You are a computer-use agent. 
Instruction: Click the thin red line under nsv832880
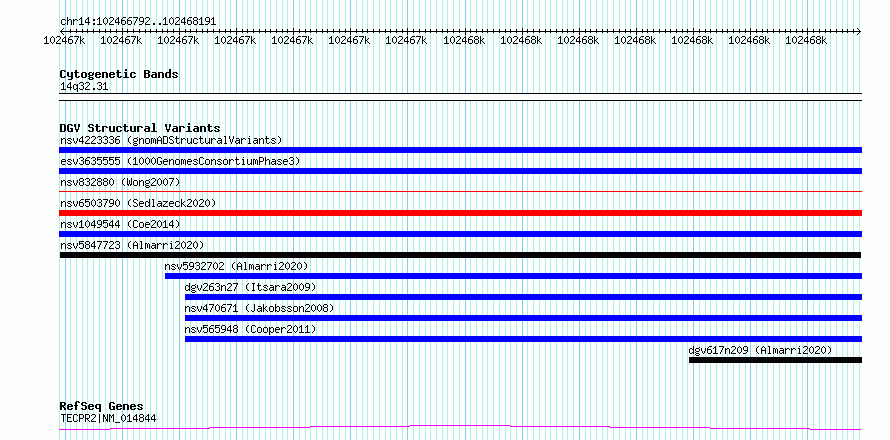[x=460, y=192]
